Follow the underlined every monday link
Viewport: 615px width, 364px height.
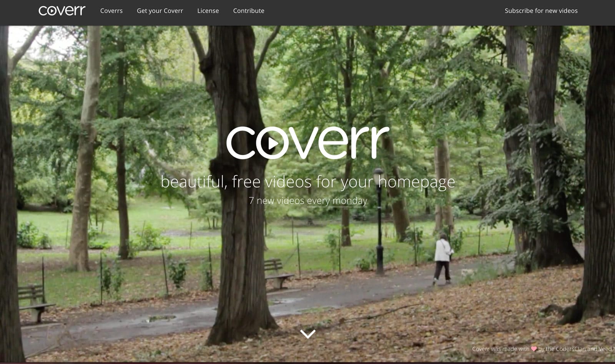pyautogui.click(x=337, y=201)
